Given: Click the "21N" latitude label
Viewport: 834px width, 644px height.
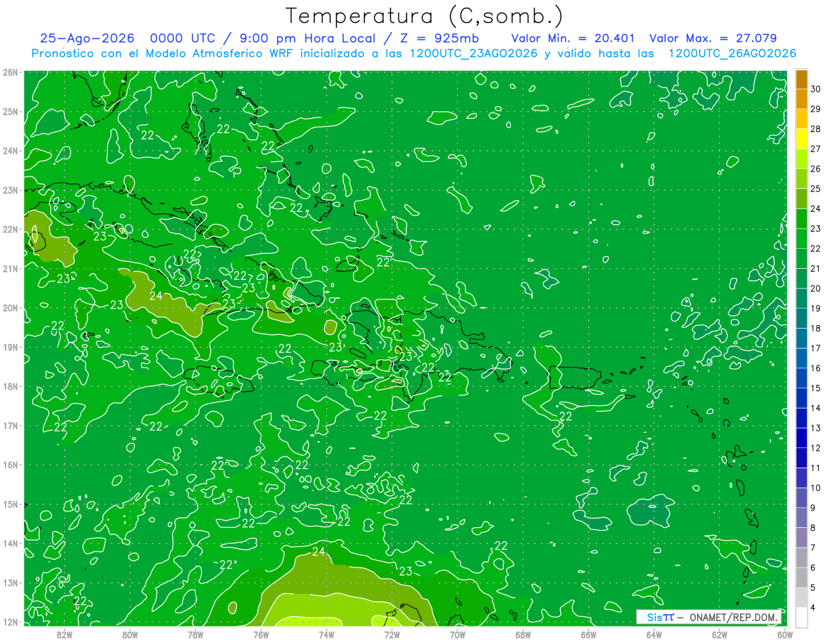Looking at the screenshot, I should click(x=10, y=269).
